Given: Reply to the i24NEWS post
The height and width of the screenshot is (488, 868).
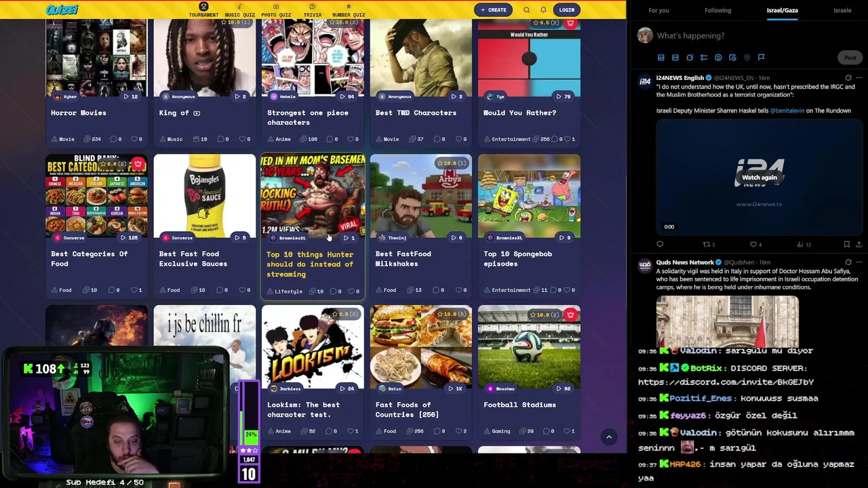Looking at the screenshot, I should click(660, 244).
